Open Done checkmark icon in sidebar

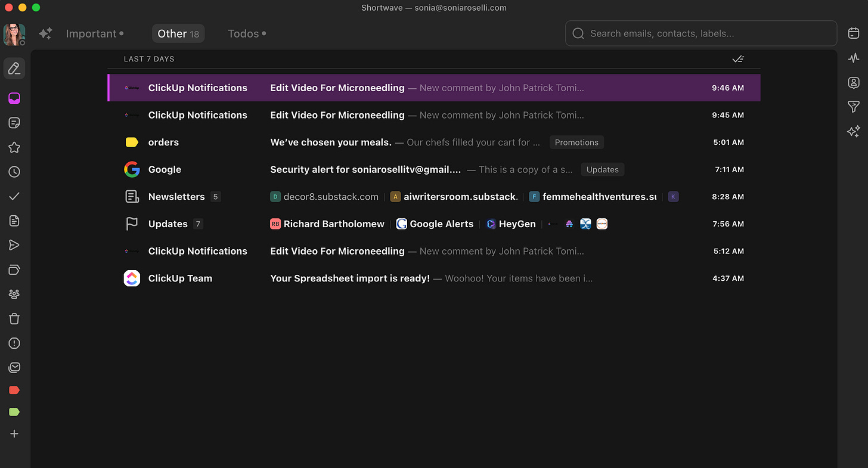(14, 196)
